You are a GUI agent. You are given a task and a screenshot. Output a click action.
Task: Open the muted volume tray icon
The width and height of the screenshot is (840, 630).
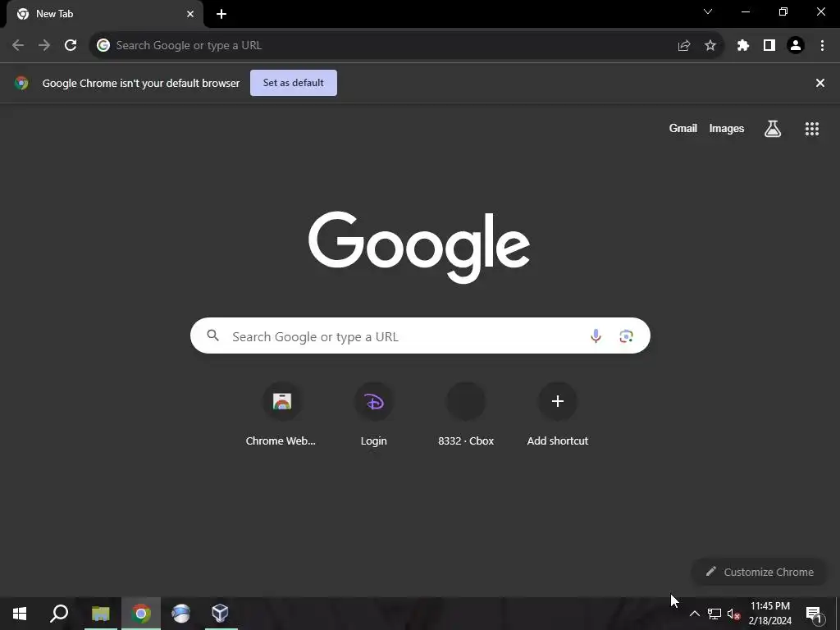733,614
